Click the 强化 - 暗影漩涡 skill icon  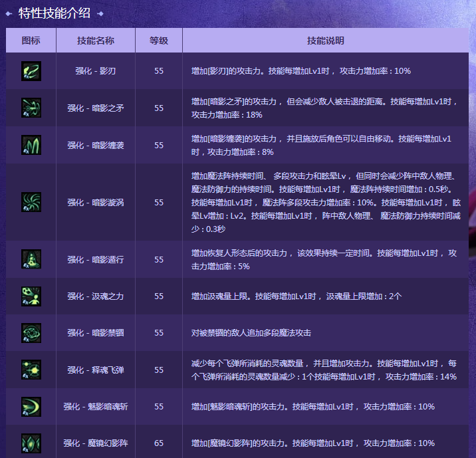pos(31,202)
